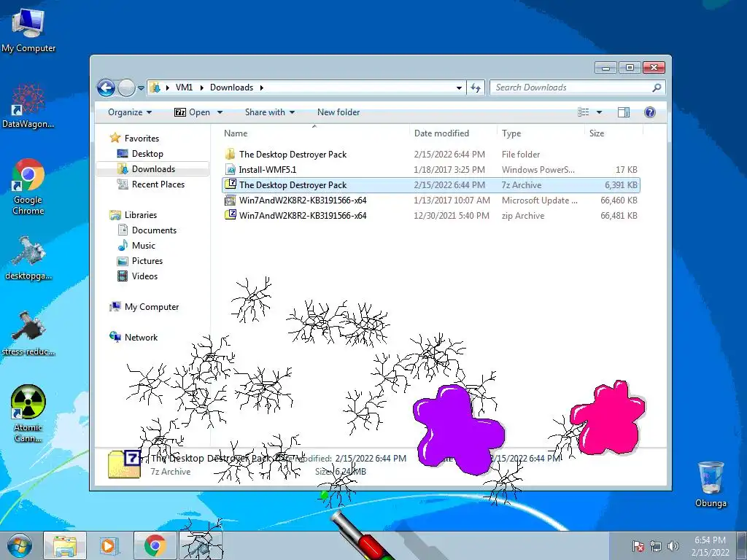Open the Obunga recycle bin icon
The image size is (747, 560).
pos(711,484)
